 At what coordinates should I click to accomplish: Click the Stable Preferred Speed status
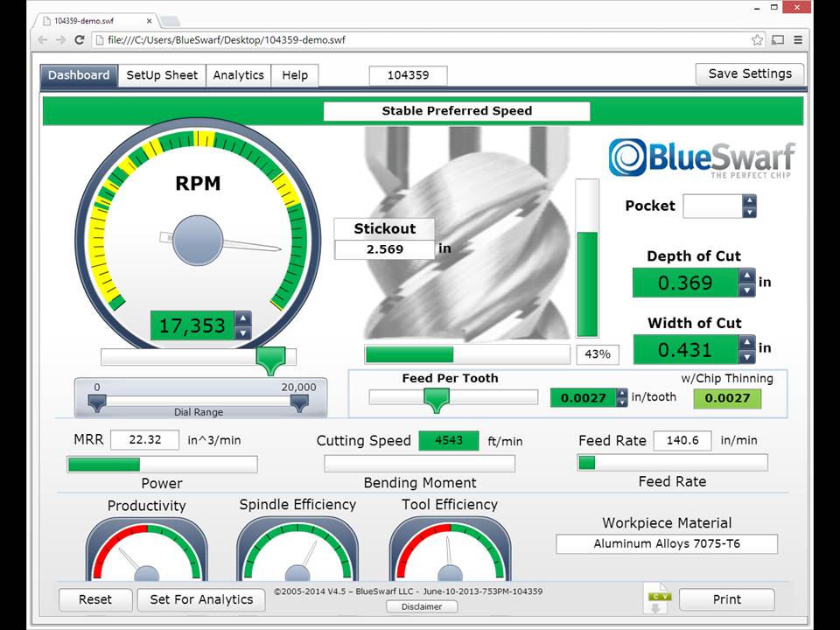click(x=457, y=111)
